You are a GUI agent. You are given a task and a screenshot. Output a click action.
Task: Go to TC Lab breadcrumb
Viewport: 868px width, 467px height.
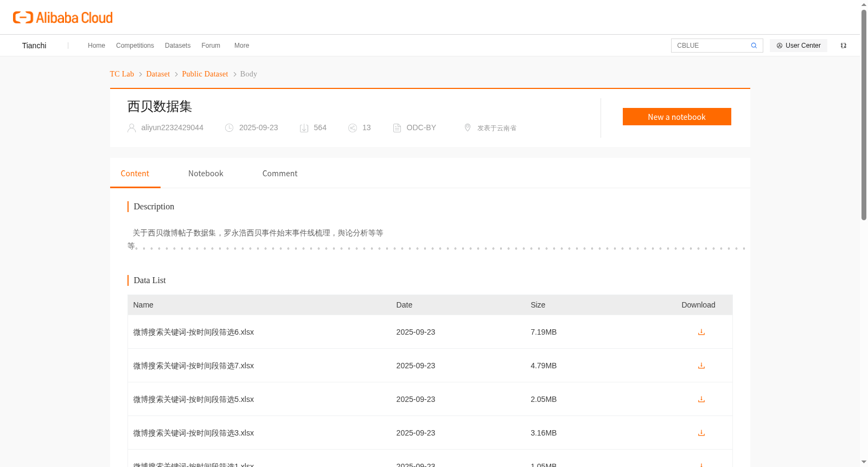pyautogui.click(x=122, y=74)
